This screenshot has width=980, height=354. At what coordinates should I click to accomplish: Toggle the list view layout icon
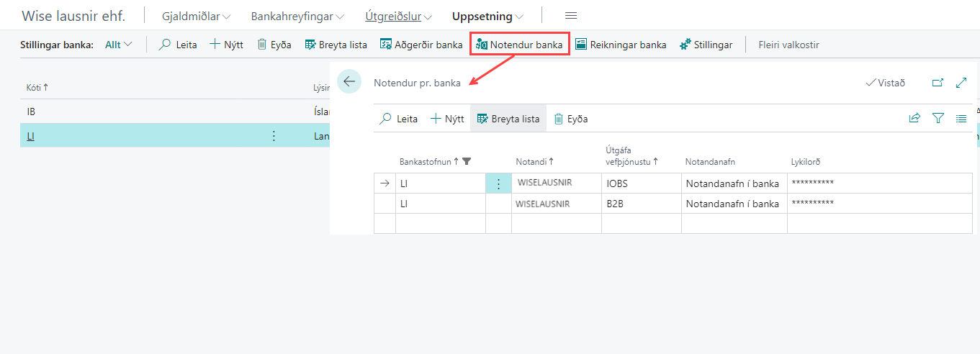961,119
